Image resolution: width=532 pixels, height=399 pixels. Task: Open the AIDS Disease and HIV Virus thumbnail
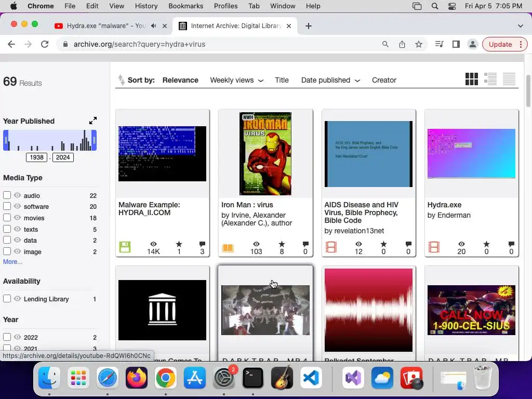[x=368, y=154]
